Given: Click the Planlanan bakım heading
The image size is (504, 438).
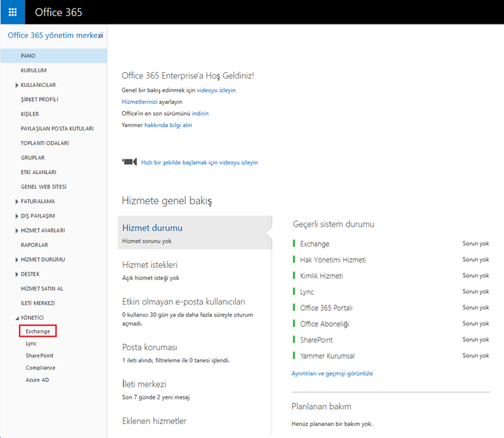Looking at the screenshot, I should tap(321, 406).
